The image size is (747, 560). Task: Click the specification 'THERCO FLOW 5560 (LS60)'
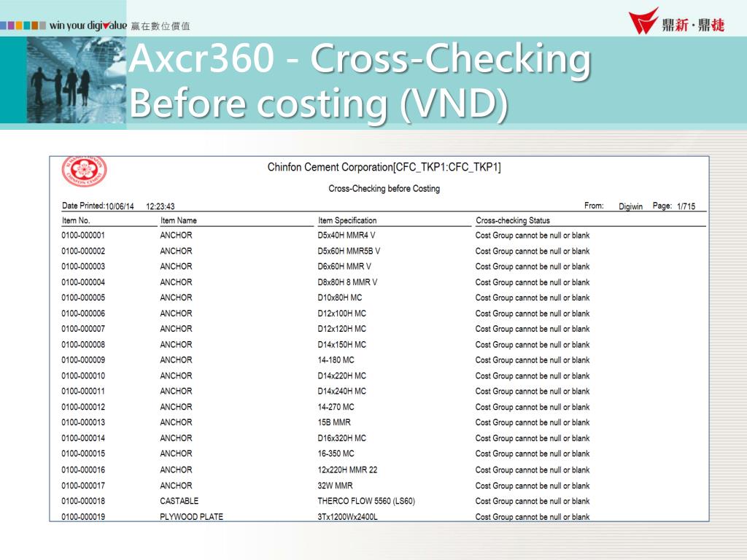[x=366, y=501]
